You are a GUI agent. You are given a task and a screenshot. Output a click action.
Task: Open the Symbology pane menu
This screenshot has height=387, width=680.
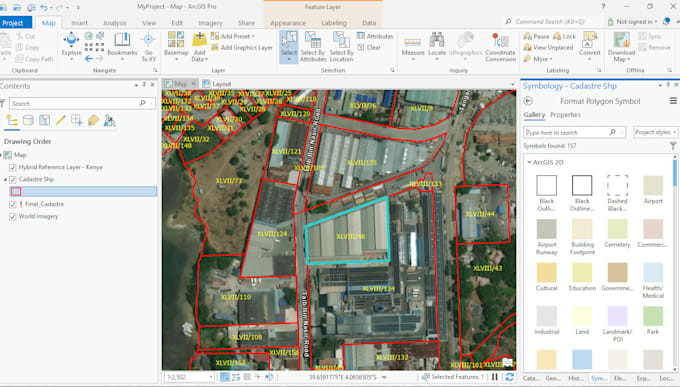[673, 101]
